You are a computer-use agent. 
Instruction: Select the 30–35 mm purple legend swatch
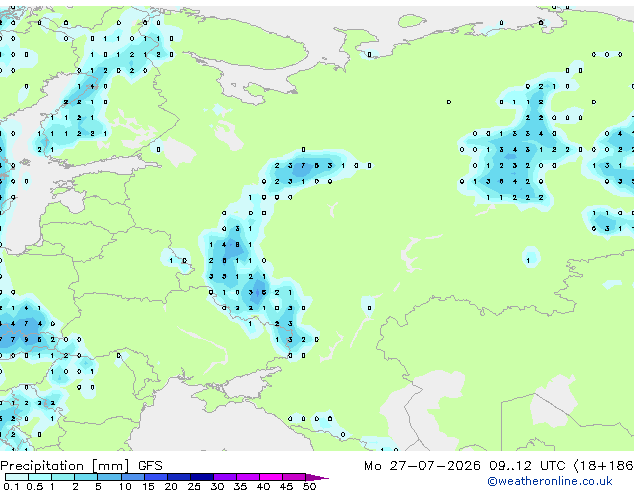pos(225,477)
